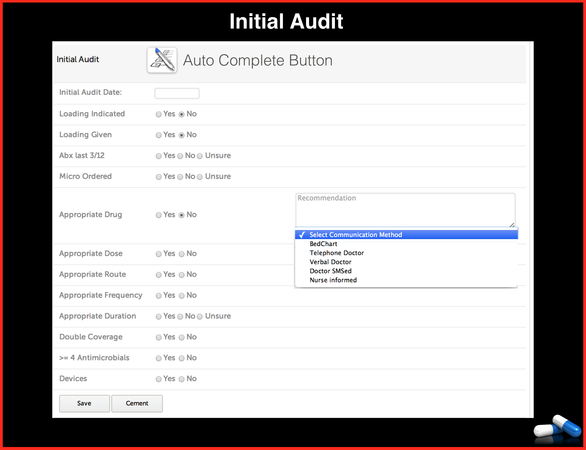Focus the Initial Audit Date field
Screen dimensions: 586x450
point(177,93)
